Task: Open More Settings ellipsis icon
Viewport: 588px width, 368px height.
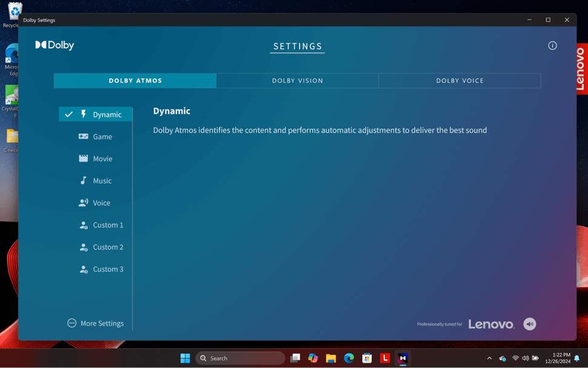Action: [x=72, y=323]
